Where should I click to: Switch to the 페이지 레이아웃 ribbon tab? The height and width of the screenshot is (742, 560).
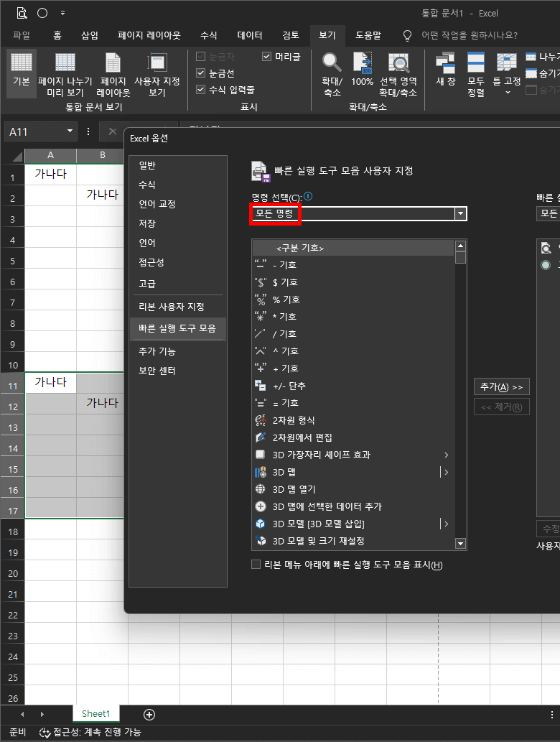149,35
